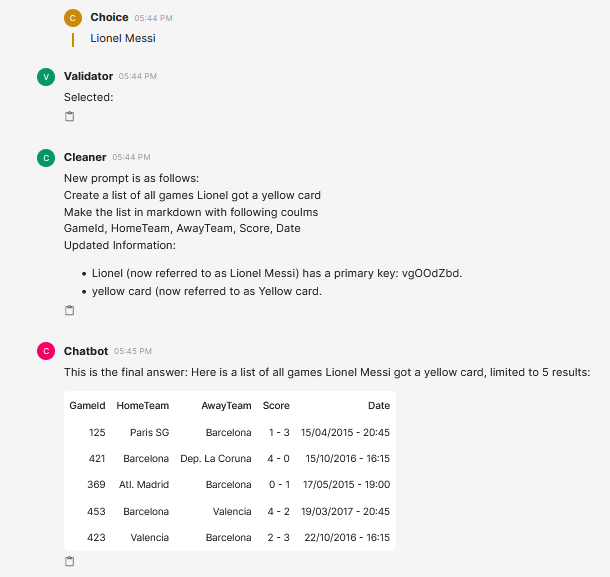Click the HomeTeam column header

click(143, 405)
